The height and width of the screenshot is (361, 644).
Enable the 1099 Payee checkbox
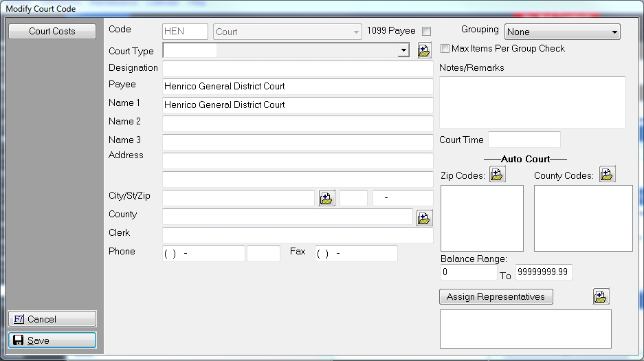click(427, 32)
